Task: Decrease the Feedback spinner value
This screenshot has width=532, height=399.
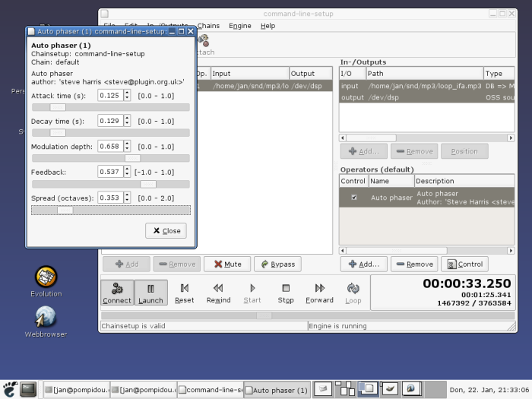Action: pos(127,175)
